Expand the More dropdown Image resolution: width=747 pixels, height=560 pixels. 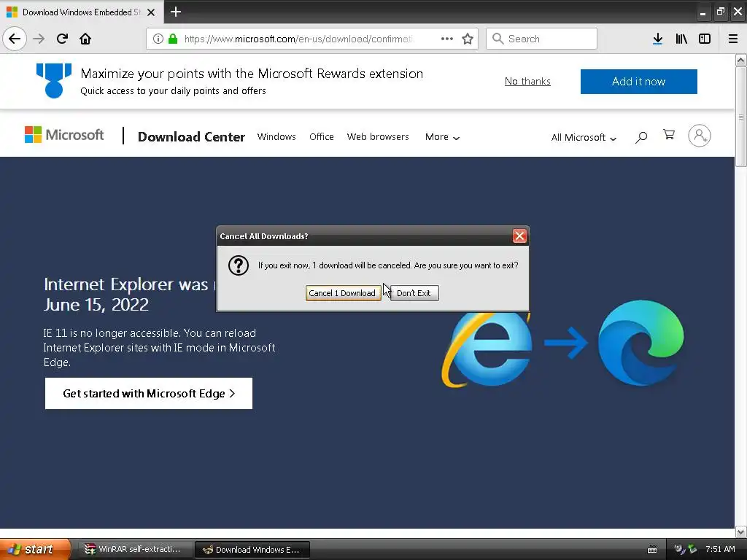pyautogui.click(x=442, y=137)
